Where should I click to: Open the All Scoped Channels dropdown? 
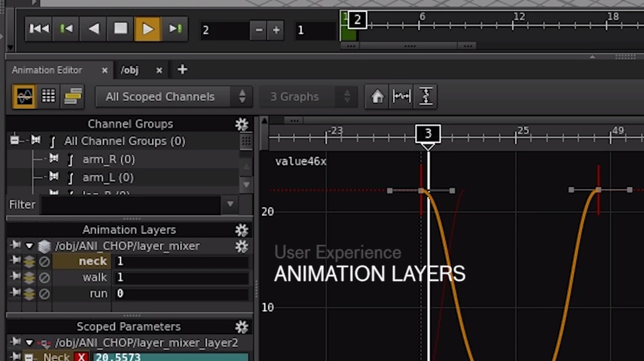pos(174,97)
